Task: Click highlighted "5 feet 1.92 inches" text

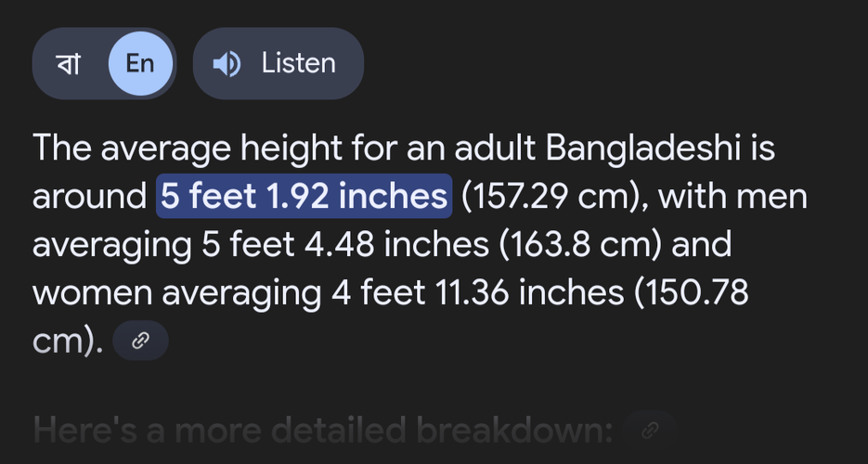Action: coord(304,197)
